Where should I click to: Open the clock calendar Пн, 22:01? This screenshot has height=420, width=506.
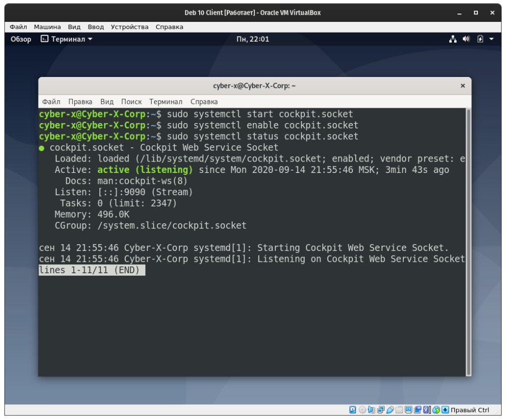pyautogui.click(x=253, y=39)
